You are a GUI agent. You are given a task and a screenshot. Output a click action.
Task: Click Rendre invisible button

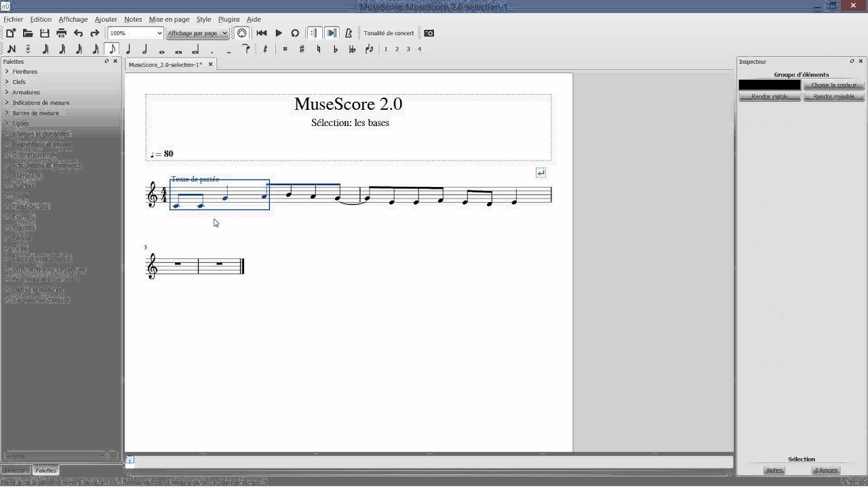tap(833, 97)
